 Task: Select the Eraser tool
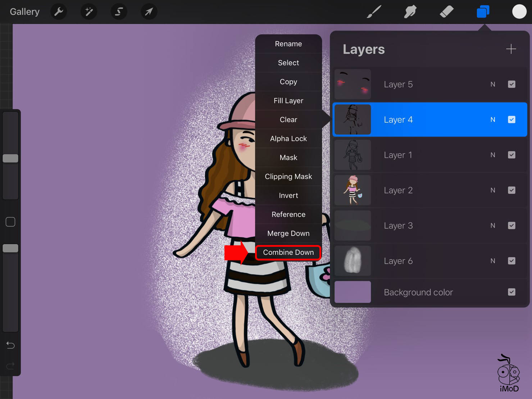(x=446, y=12)
